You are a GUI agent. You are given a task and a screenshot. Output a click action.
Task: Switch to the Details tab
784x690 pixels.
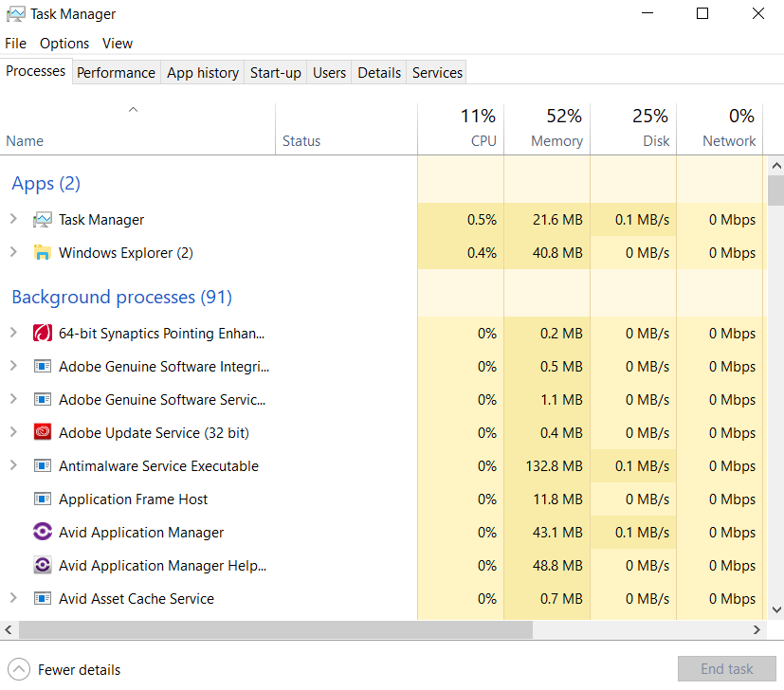click(379, 73)
